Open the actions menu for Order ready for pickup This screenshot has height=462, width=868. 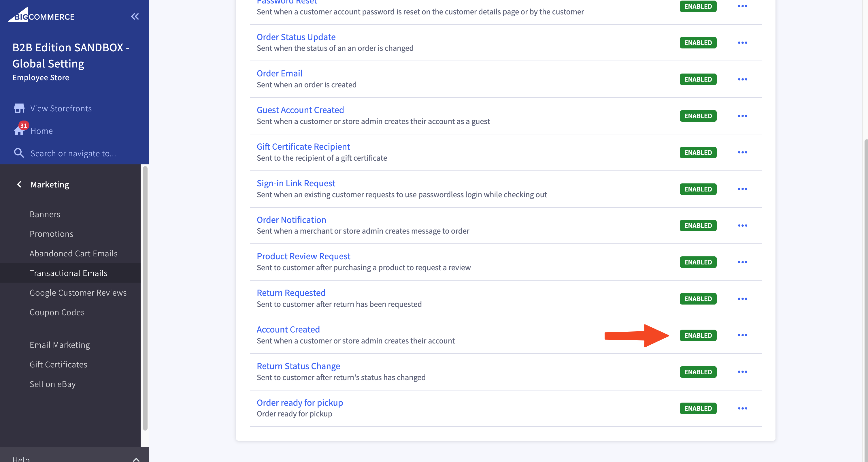[742, 408]
